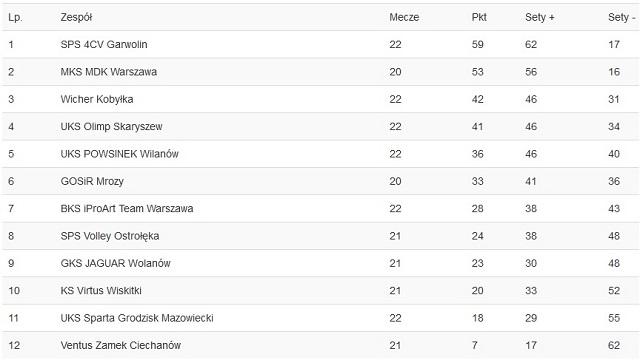Click the Zespół column header

click(76, 18)
